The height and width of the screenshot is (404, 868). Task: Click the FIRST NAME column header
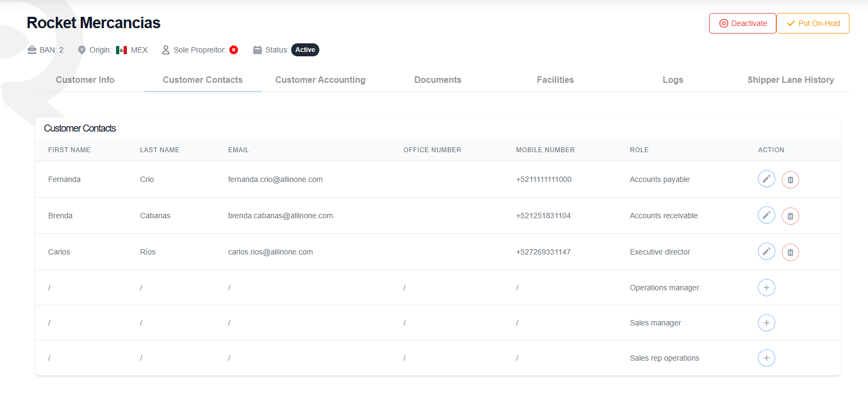[x=69, y=150]
